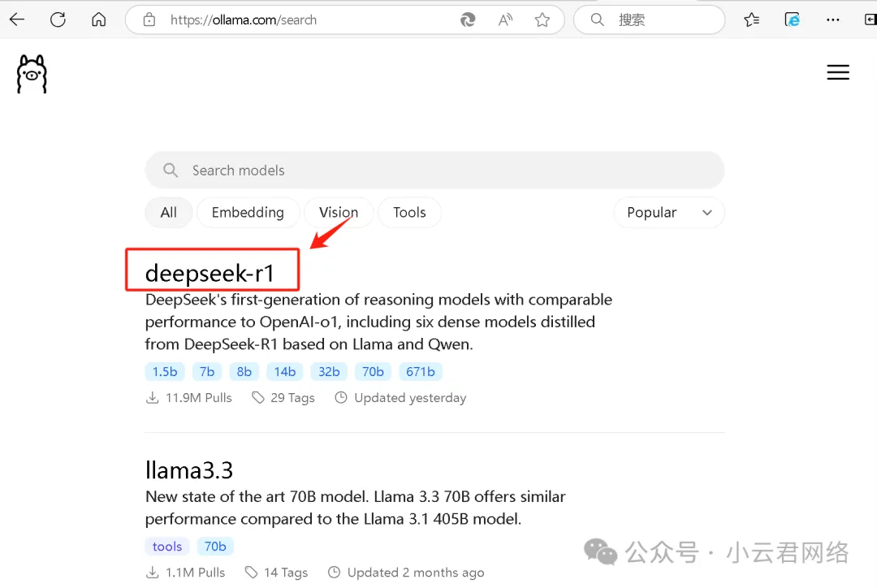Click the deepseek-r1 description text
Screen dimensions: 877x588
point(378,322)
